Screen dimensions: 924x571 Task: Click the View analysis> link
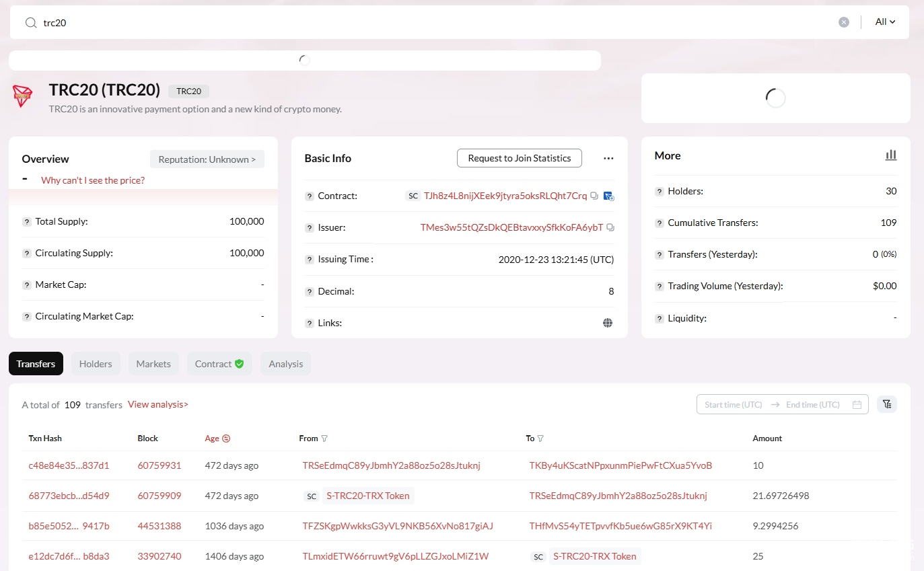pos(158,404)
